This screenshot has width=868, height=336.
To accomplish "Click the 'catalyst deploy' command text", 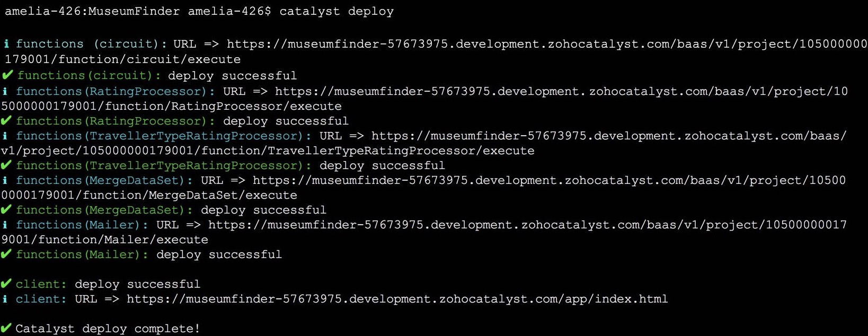I will tap(336, 11).
